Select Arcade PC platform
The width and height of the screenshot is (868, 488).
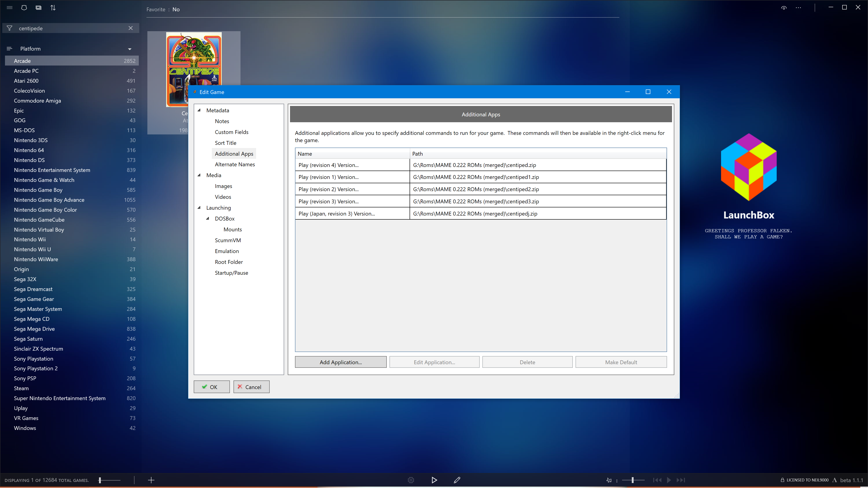click(x=72, y=71)
